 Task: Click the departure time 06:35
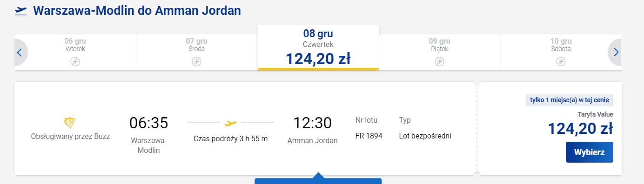click(x=149, y=123)
